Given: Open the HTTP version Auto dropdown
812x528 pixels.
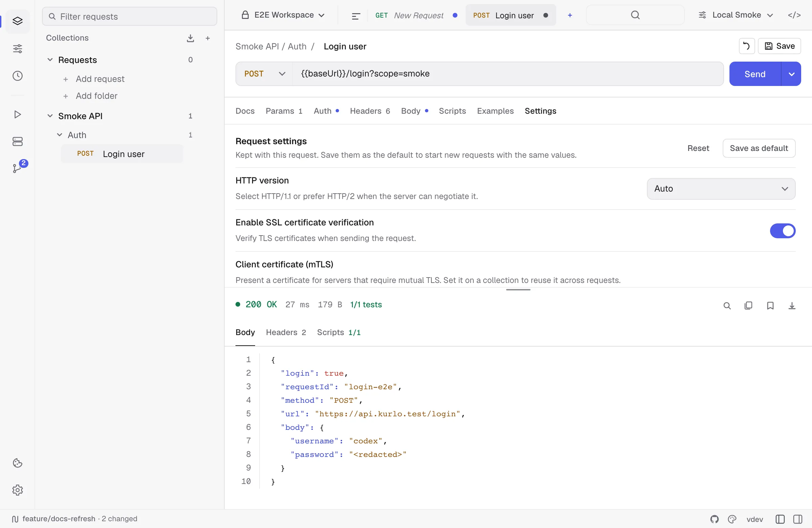Looking at the screenshot, I should (x=721, y=189).
